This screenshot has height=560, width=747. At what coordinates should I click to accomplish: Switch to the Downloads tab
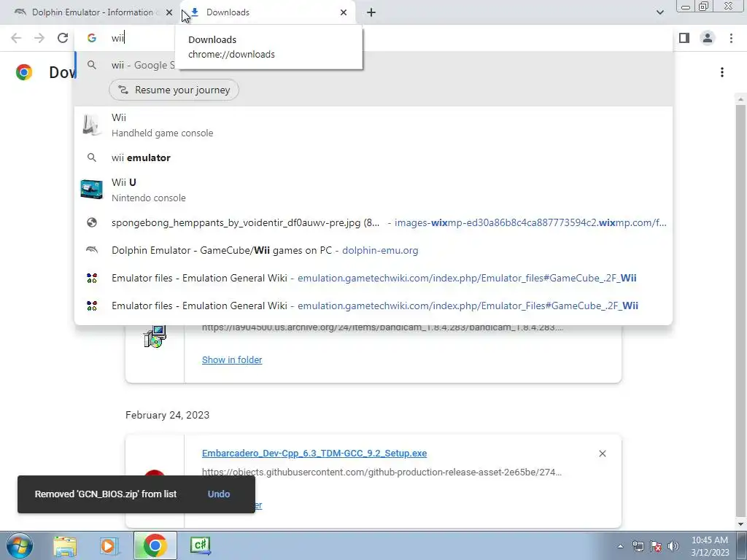tap(268, 12)
